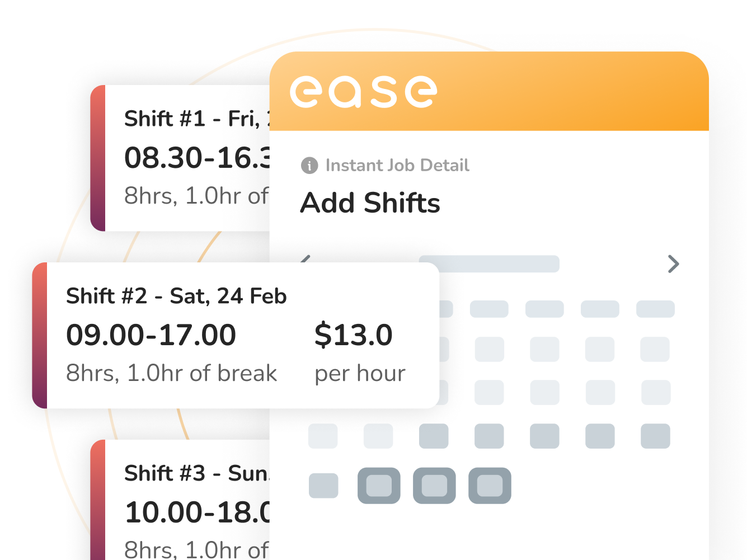Click the last weekday header placeholder
The image size is (747, 560).
point(655,309)
